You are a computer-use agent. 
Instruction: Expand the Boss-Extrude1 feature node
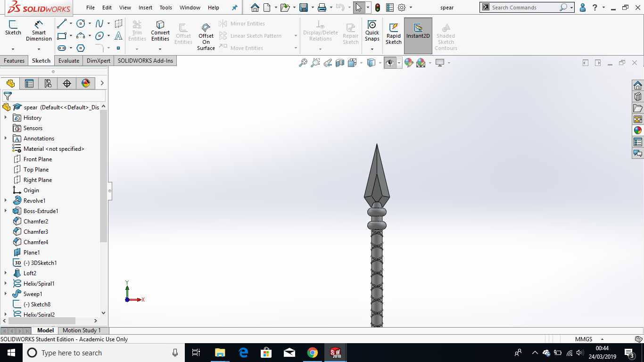6,211
